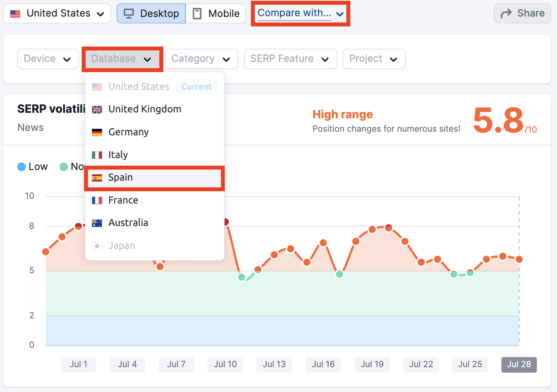Click the Desktop monitor icon

129,14
